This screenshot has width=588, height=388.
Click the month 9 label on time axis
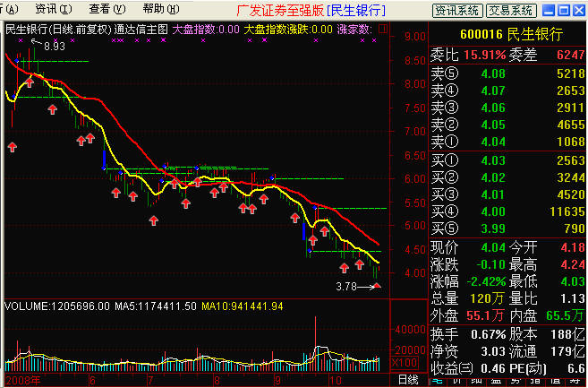277,381
